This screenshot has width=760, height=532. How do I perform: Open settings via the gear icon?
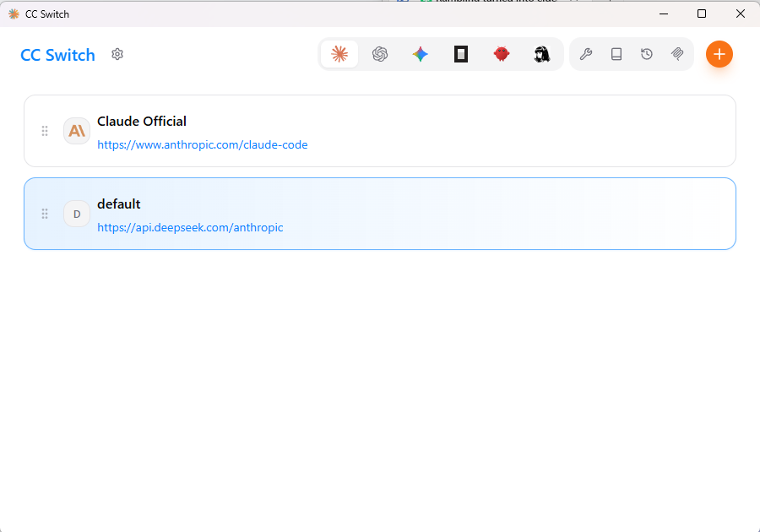pos(117,54)
